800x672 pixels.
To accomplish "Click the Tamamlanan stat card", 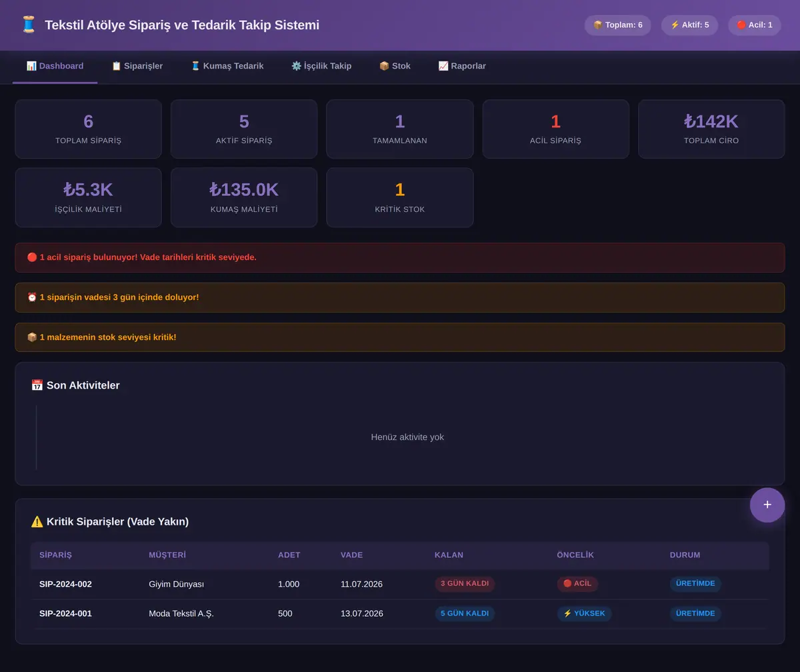I will coord(400,129).
